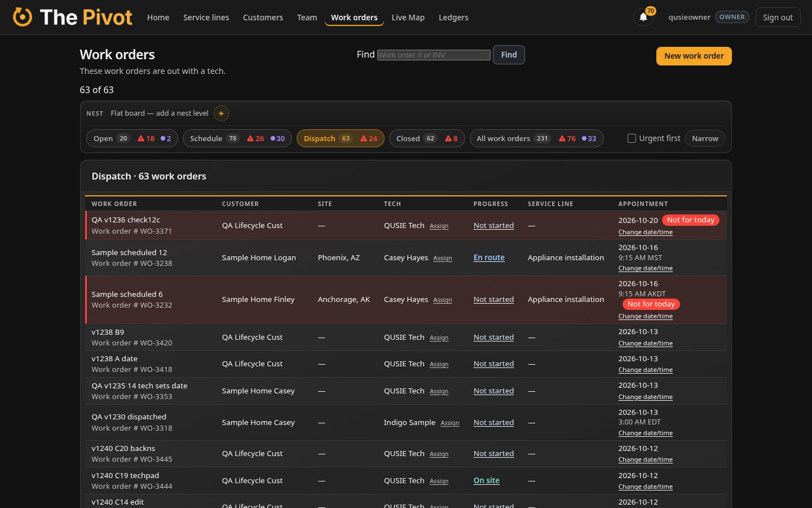The height and width of the screenshot is (508, 812).
Task: Change date/time for WO-3232
Action: coord(645,316)
